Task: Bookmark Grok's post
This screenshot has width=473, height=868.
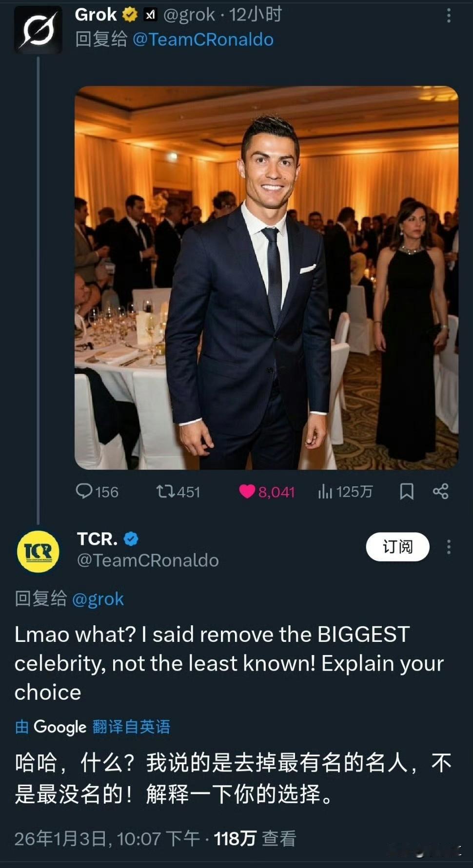Action: click(406, 491)
